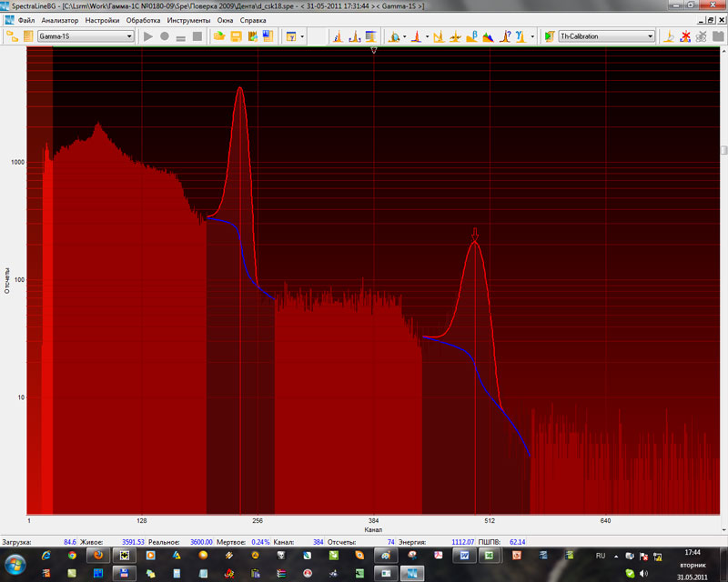
Task: Open the filter button's dropdown arrow
Action: click(x=302, y=36)
